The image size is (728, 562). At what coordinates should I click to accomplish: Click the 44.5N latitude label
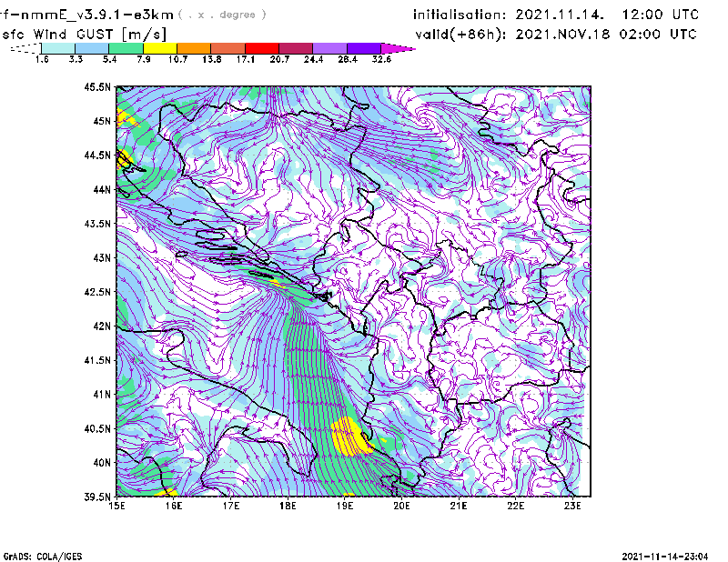[97, 155]
